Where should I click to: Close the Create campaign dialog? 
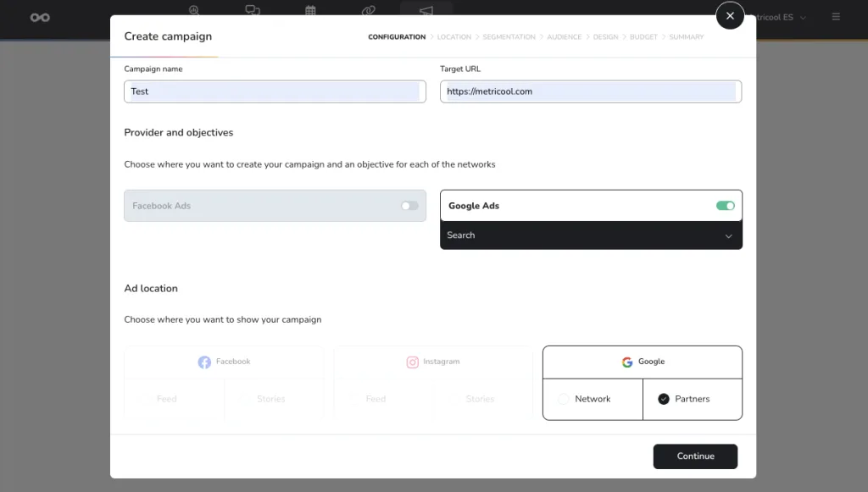[x=730, y=15]
